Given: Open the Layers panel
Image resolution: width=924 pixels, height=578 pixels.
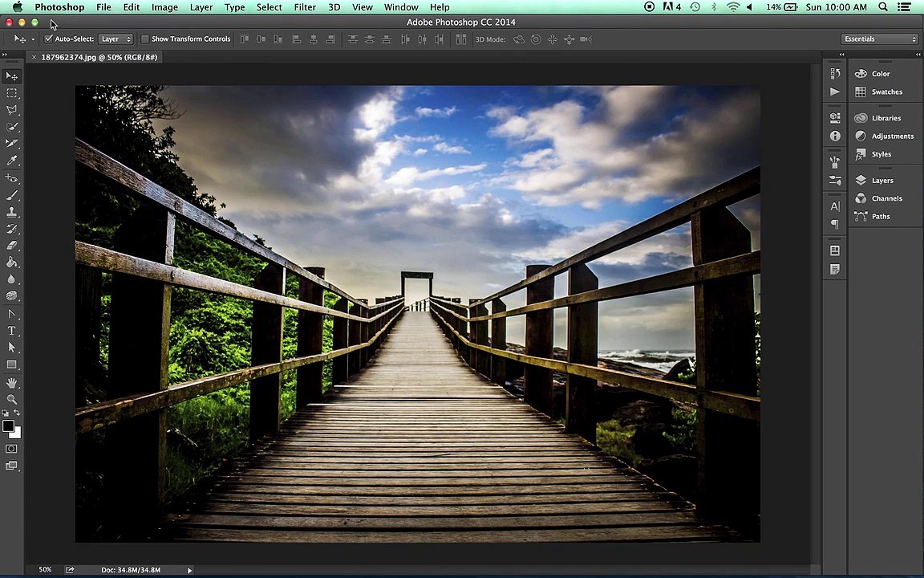Looking at the screenshot, I should click(881, 181).
